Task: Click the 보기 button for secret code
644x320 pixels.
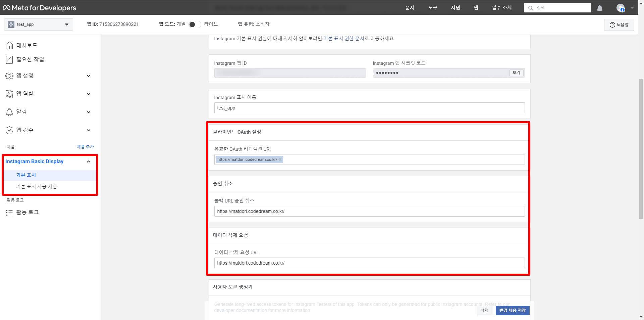Action: click(516, 73)
